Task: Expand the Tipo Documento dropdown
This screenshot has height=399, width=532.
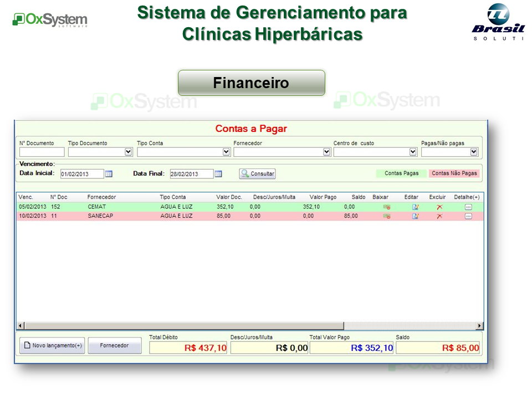Action: click(129, 152)
